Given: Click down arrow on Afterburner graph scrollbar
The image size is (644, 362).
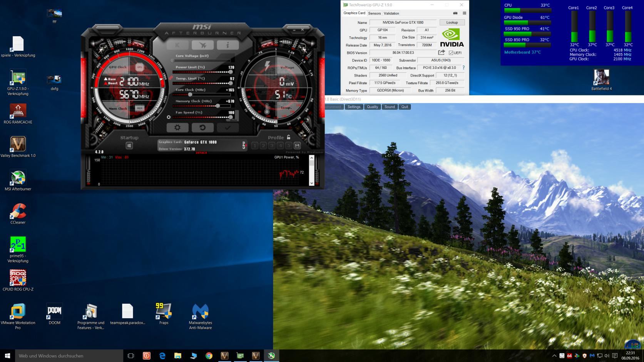Looking at the screenshot, I should tap(312, 183).
